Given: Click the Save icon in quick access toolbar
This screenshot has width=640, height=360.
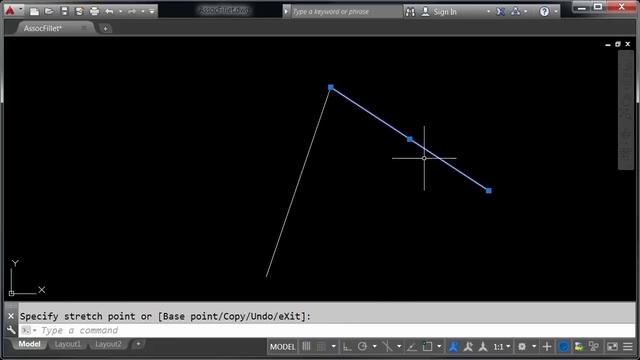Looking at the screenshot, I should tap(64, 11).
